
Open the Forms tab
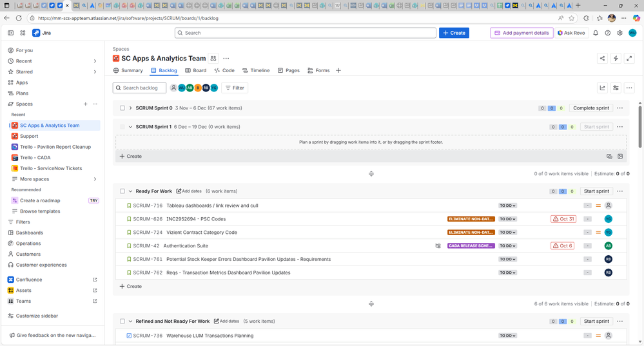coord(318,71)
